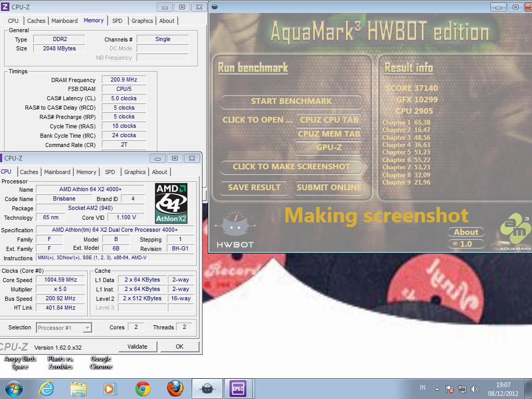Click HWBOT robot logo in AquaMark
The height and width of the screenshot is (399, 532).
235,230
